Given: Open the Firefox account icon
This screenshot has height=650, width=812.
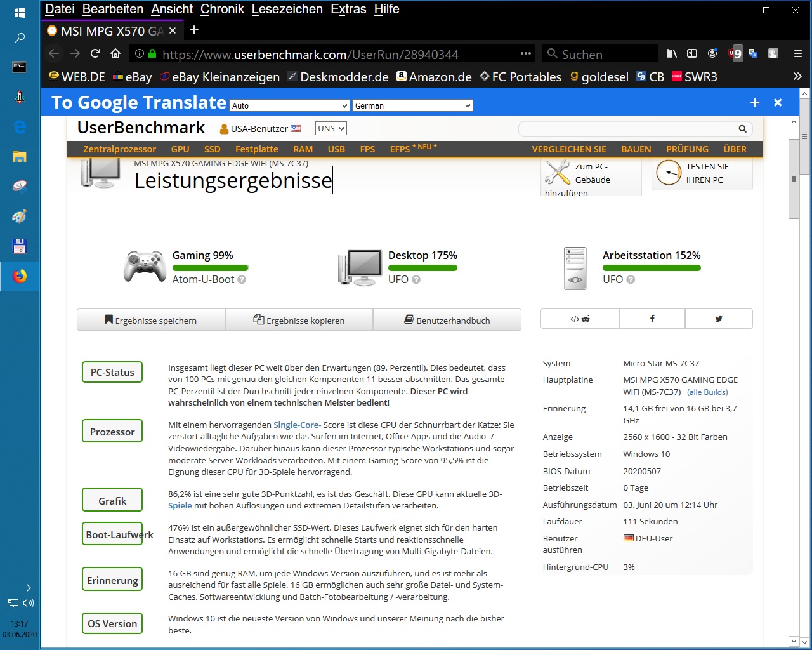Looking at the screenshot, I should coord(712,53).
